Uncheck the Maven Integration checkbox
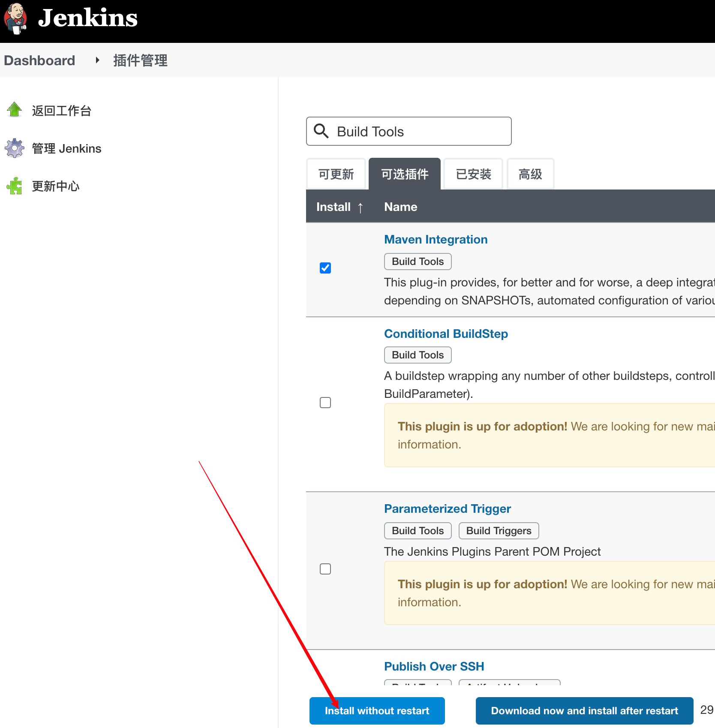715x728 pixels. tap(325, 268)
